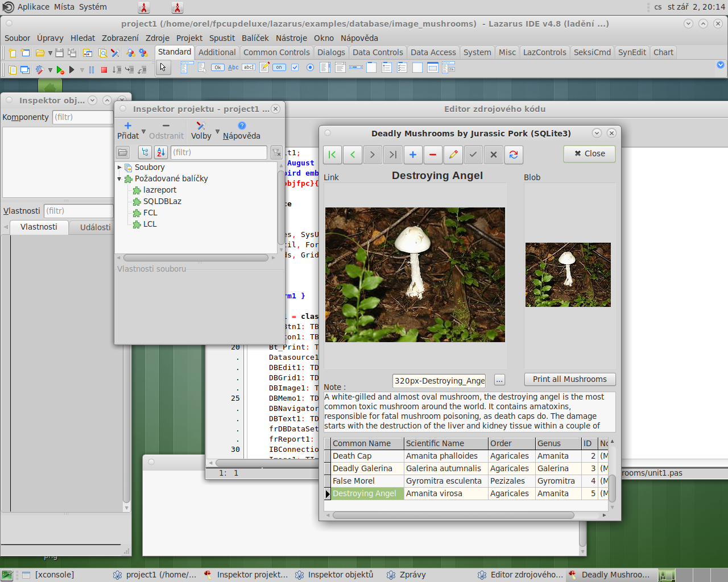This screenshot has width=728, height=582.
Task: Pick the TRadioButton palette component
Action: coord(310,68)
